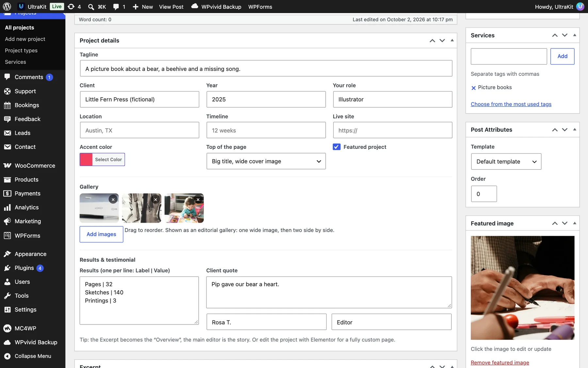Click Remove featured image link

[500, 362]
